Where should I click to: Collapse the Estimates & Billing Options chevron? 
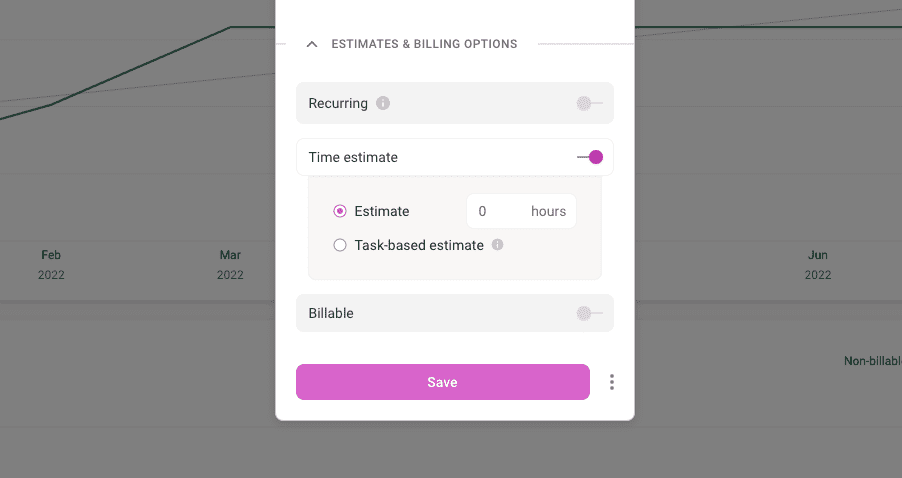(x=312, y=44)
